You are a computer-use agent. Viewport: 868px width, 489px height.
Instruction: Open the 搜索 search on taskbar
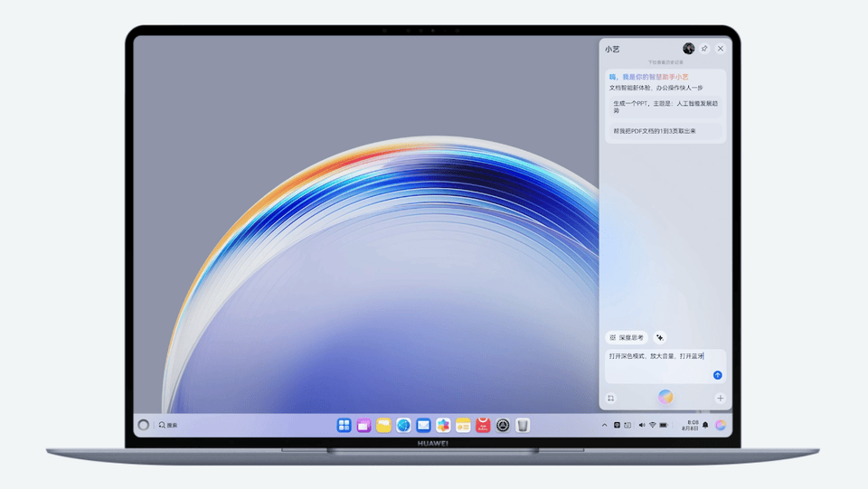168,425
